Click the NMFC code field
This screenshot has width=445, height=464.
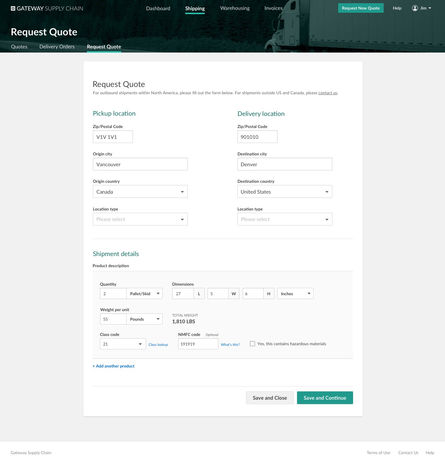198,344
